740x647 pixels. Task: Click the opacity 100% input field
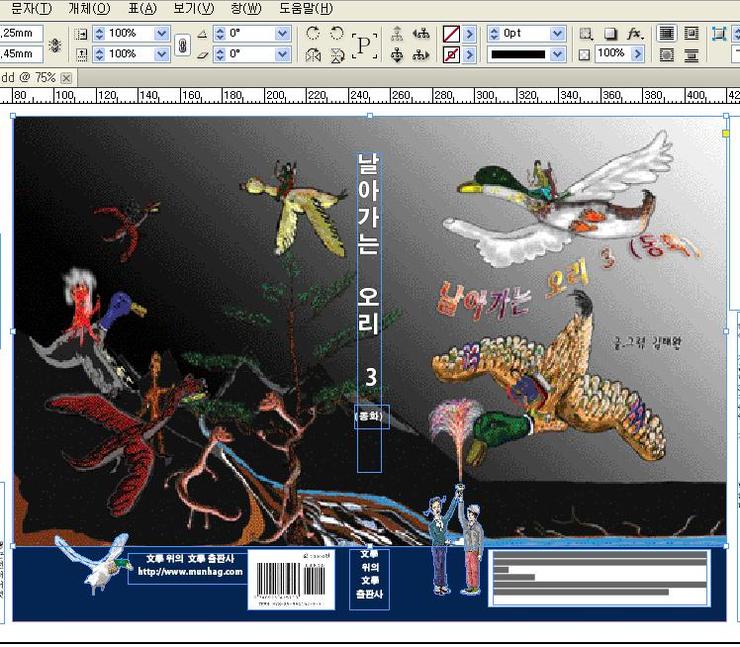coord(611,55)
